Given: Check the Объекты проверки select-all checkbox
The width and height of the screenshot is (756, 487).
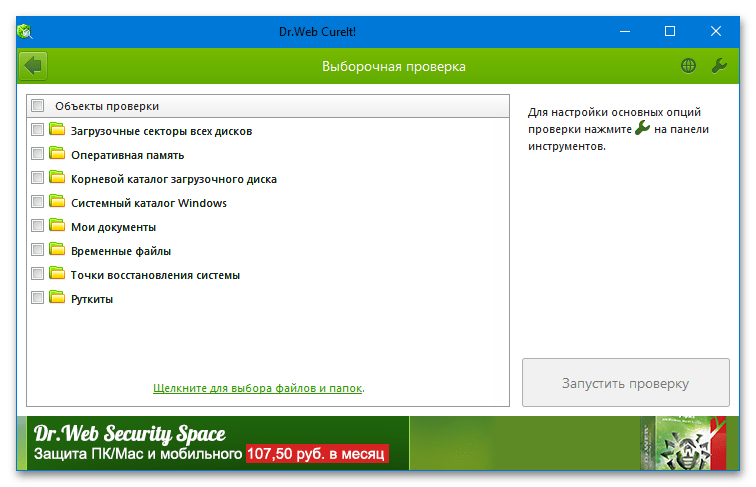Looking at the screenshot, I should (38, 106).
